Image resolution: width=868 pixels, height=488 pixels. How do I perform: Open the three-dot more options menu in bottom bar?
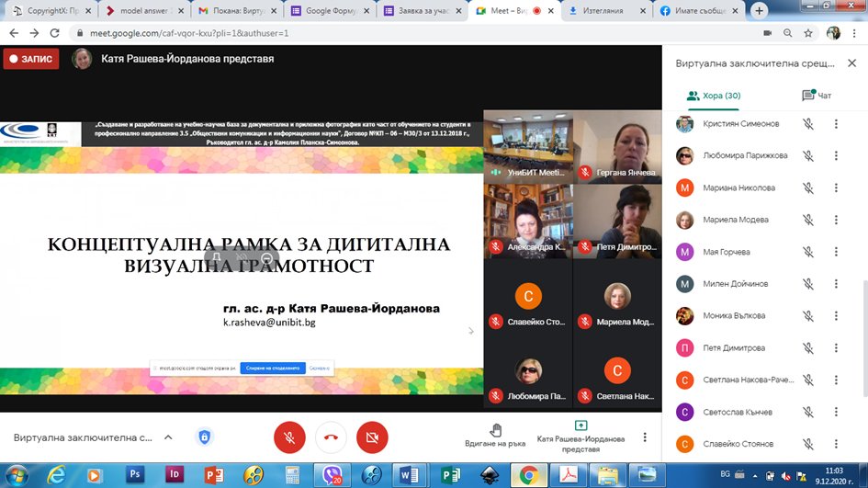tap(645, 437)
